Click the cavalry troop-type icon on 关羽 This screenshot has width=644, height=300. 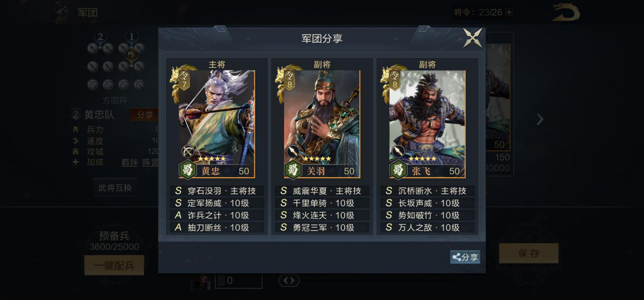click(293, 152)
